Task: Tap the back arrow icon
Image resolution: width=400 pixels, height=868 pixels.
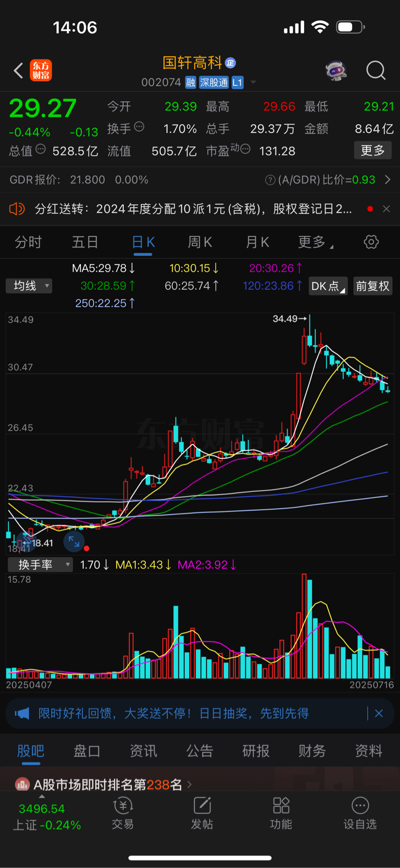Action: pos(19,70)
